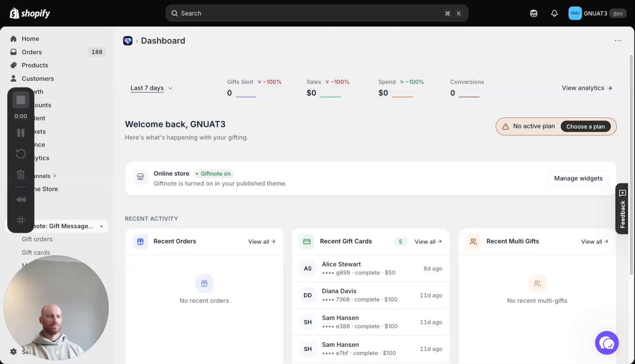
Task: Follow the View analytics link
Action: 587,88
